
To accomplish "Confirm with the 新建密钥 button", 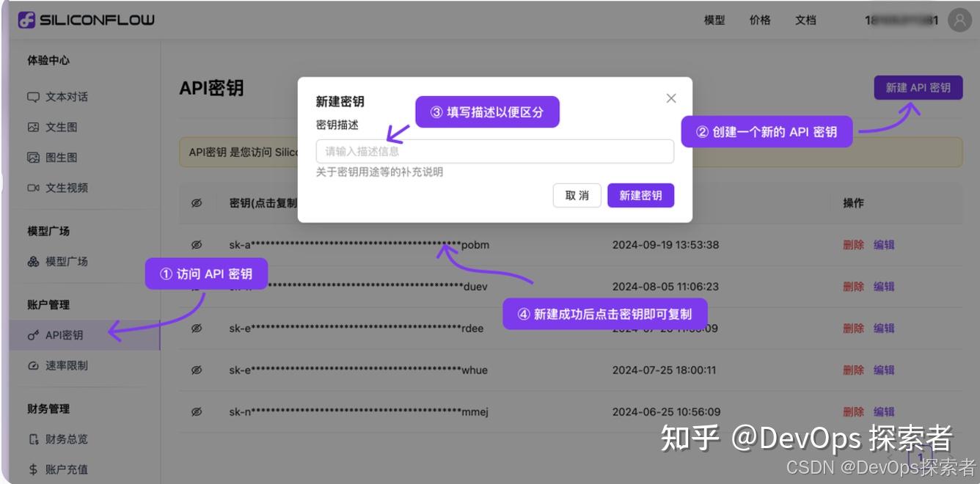I will click(640, 195).
